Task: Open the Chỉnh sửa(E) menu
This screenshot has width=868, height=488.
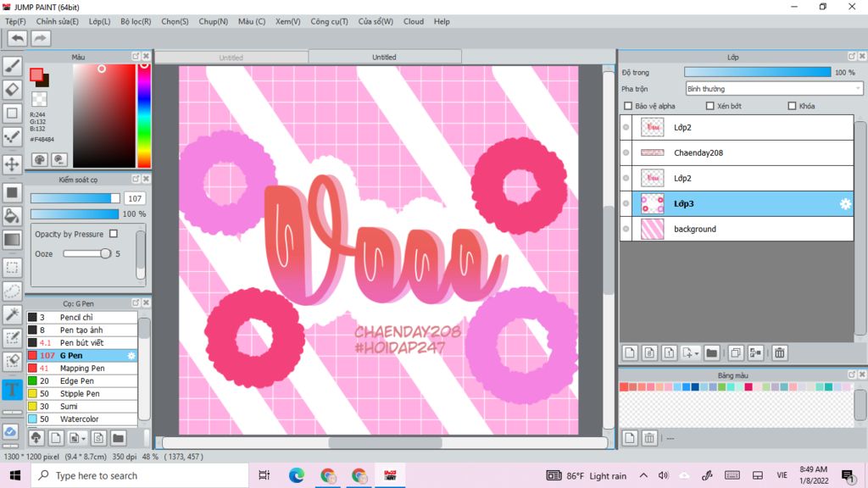Action: pyautogui.click(x=57, y=21)
